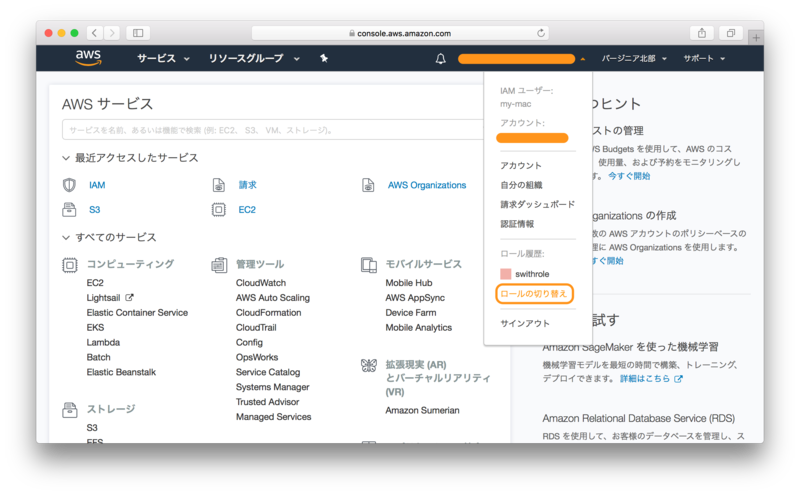Click the 請求 billing document icon
This screenshot has width=800, height=495.
219,185
